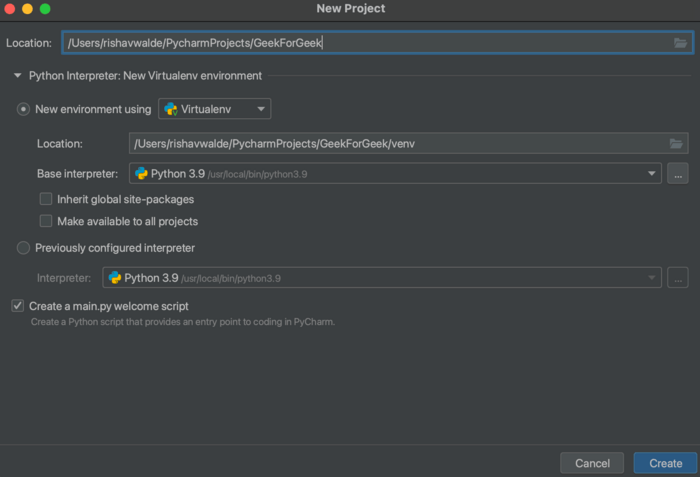Viewport: 700px width, 477px height.
Task: Click the ellipsis button beside Base interpreter
Action: (678, 174)
